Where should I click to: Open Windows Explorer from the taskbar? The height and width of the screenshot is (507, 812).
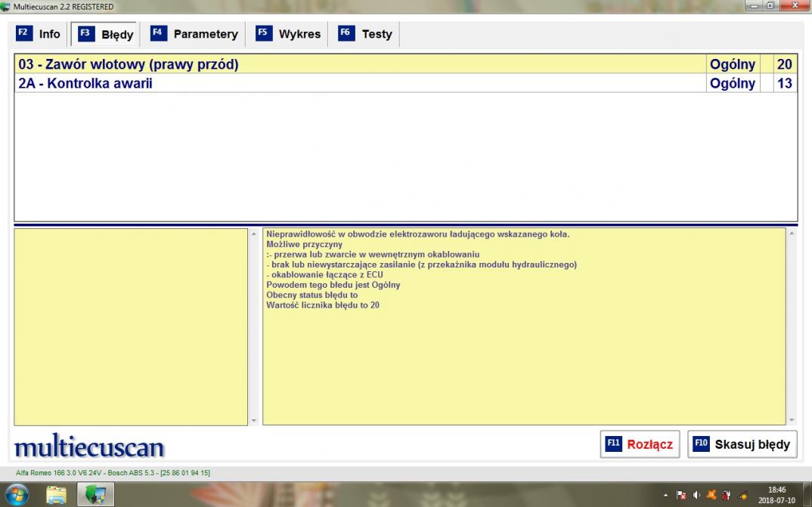tap(56, 495)
